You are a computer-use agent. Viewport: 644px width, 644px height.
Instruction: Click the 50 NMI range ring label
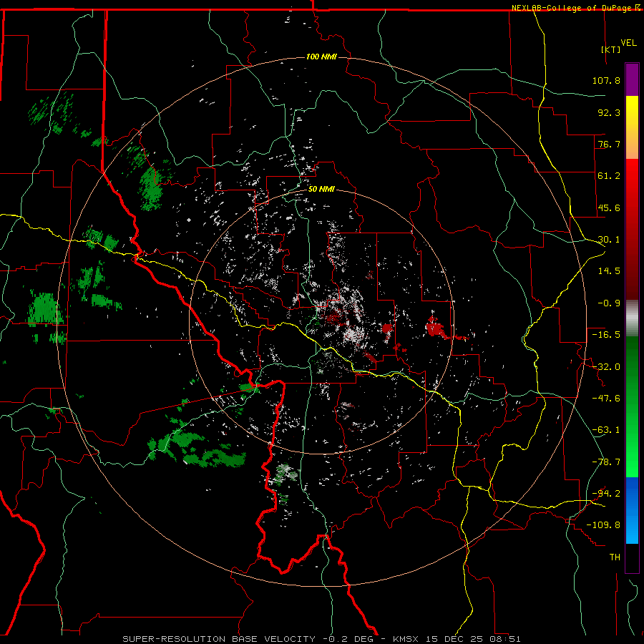tap(321, 189)
